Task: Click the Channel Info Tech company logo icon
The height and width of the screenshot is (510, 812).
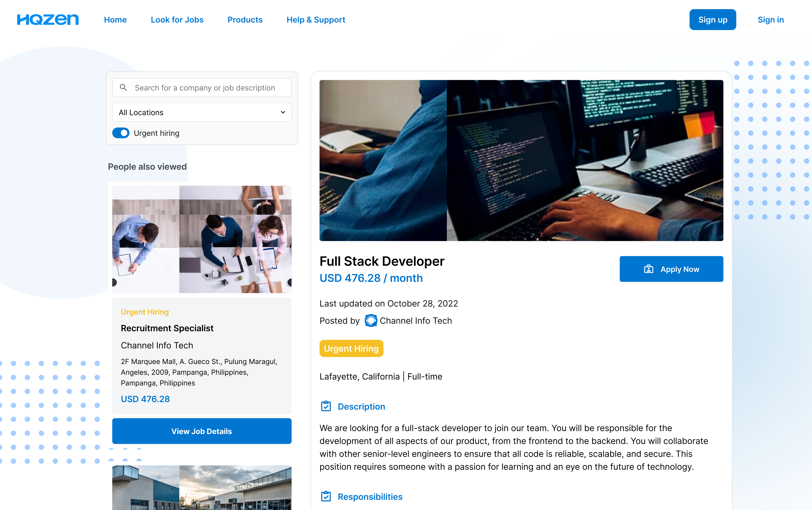Action: tap(371, 321)
